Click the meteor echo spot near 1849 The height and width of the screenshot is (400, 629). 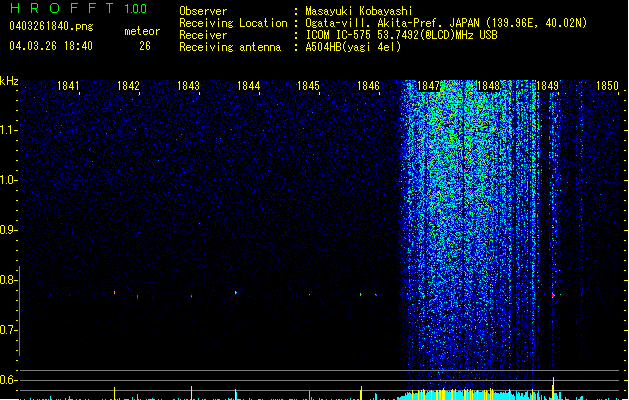pyautogui.click(x=553, y=296)
